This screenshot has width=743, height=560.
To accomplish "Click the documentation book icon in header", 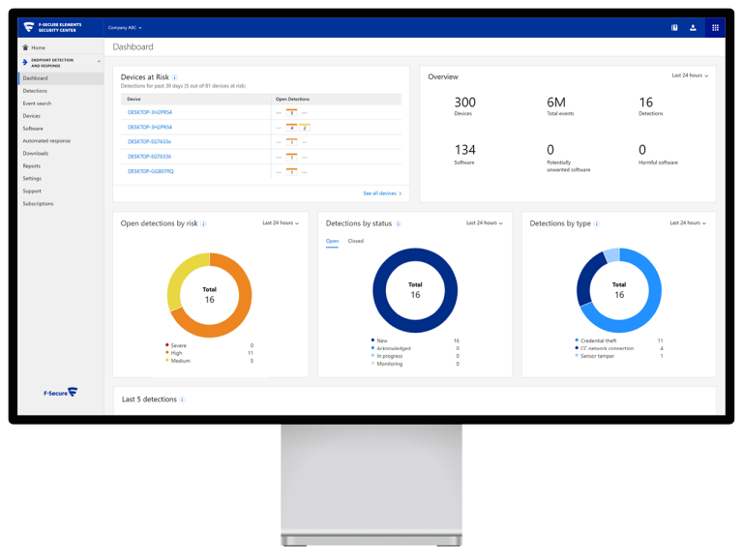I will point(674,28).
